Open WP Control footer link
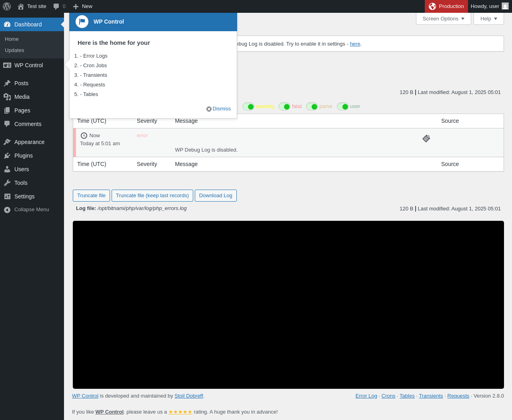The image size is (512, 420). (x=85, y=396)
